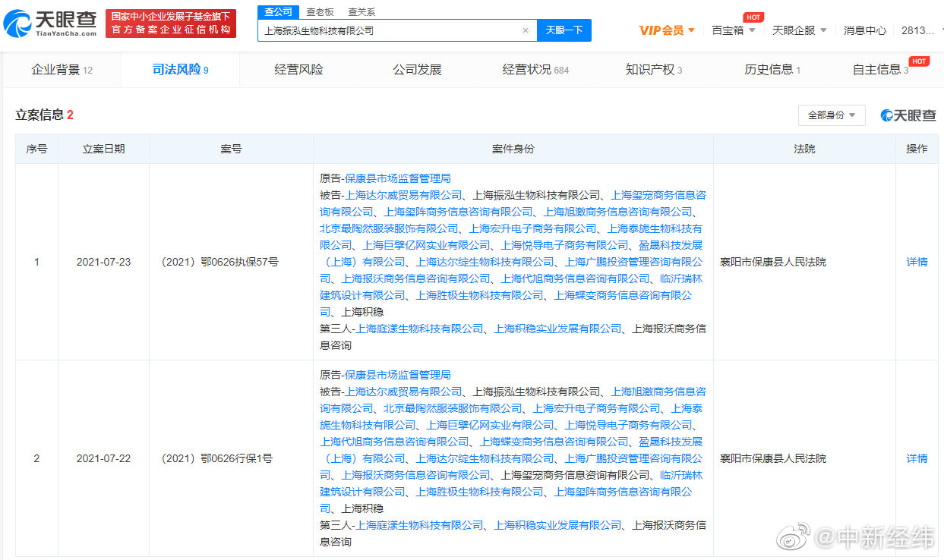Open 详情 for case 鄂0626执保57号

click(916, 261)
